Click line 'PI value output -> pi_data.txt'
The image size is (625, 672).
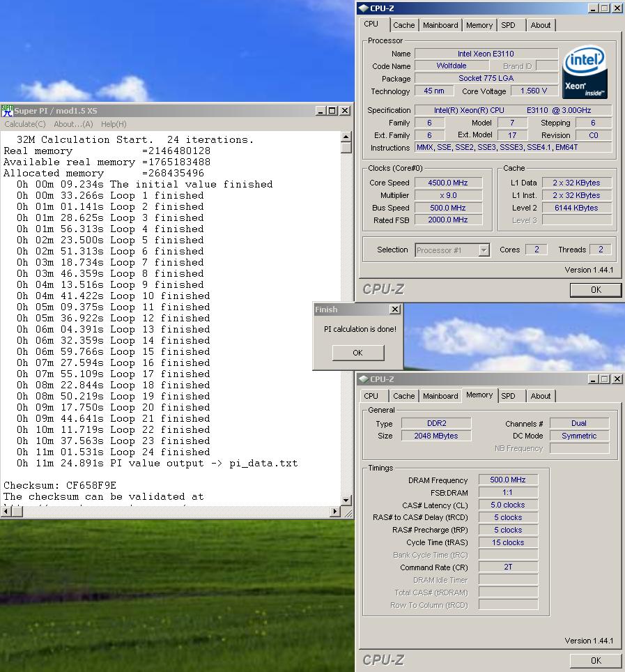click(x=157, y=464)
